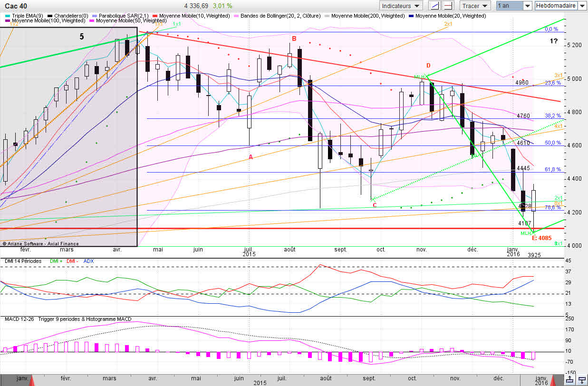Click the red wave label B
This screenshot has height=386, width=588.
point(294,39)
